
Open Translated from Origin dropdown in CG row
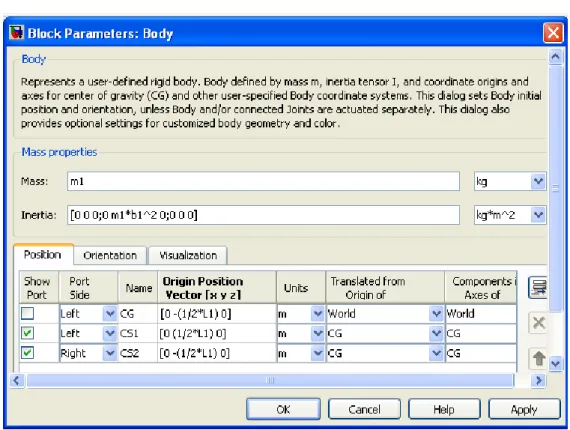click(435, 314)
